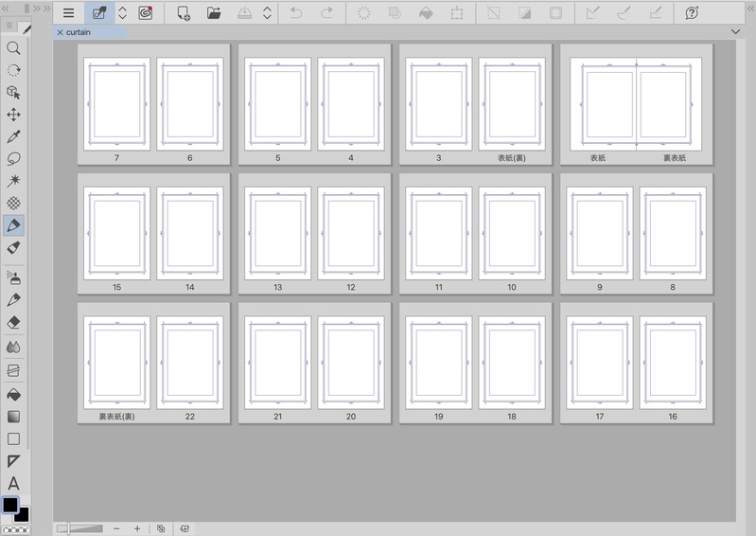
Task: Click the Fill icon in command bar
Action: pos(426,13)
